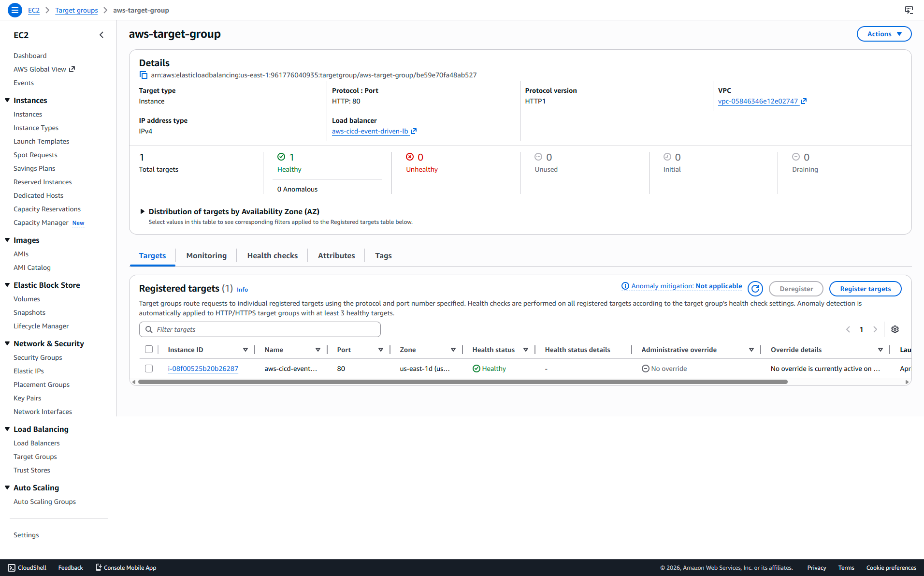Screen dimensions: 924x576
Task: Open Port column sort arrow
Action: click(381, 350)
